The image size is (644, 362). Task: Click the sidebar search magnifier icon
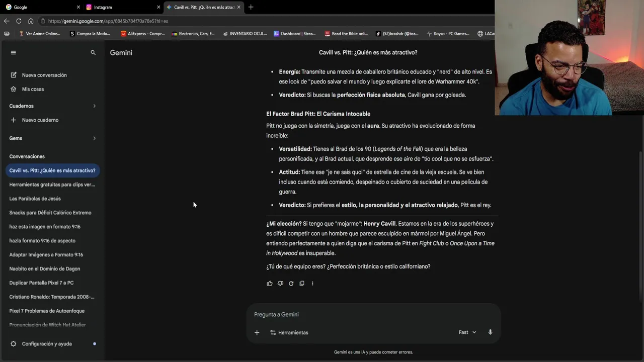click(93, 52)
